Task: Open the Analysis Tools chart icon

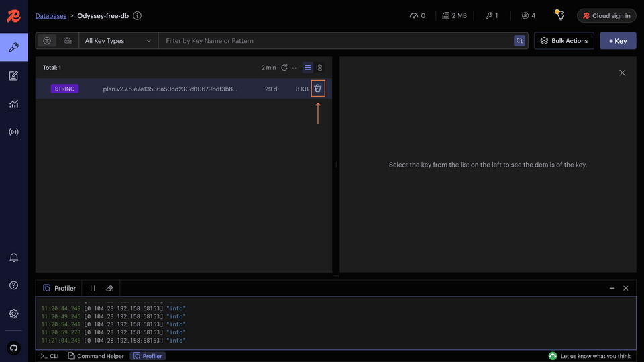Action: 13,104
